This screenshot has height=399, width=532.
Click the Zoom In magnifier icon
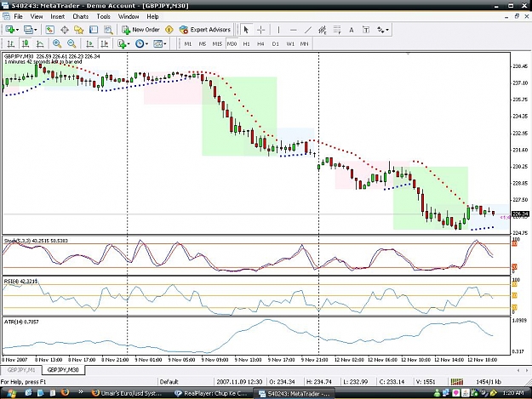tap(57, 43)
